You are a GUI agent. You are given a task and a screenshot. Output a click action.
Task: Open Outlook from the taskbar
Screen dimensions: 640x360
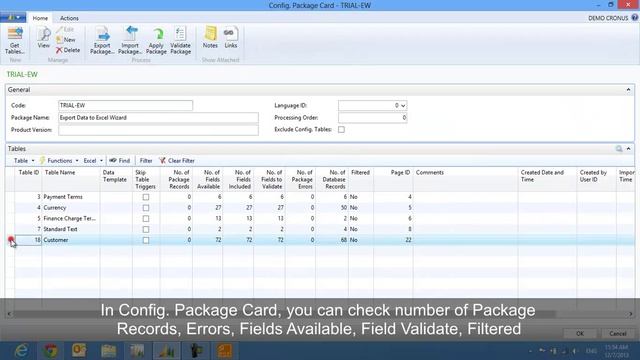pos(79,351)
